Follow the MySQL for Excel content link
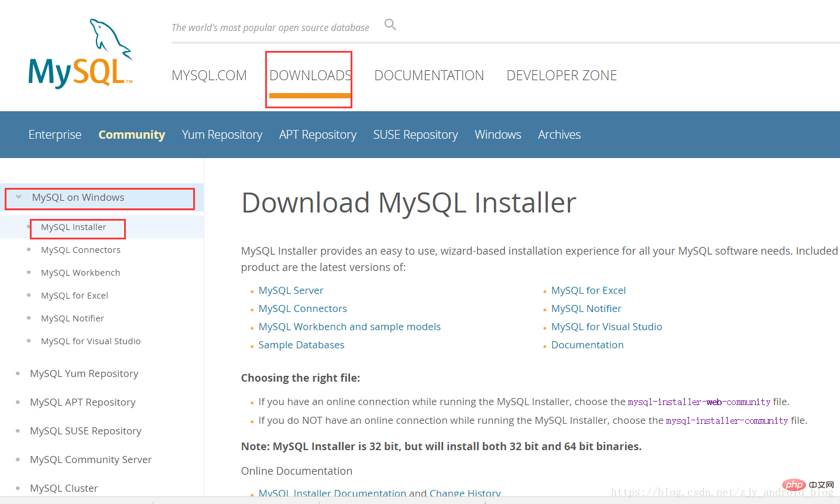This screenshot has width=840, height=504. click(x=588, y=290)
